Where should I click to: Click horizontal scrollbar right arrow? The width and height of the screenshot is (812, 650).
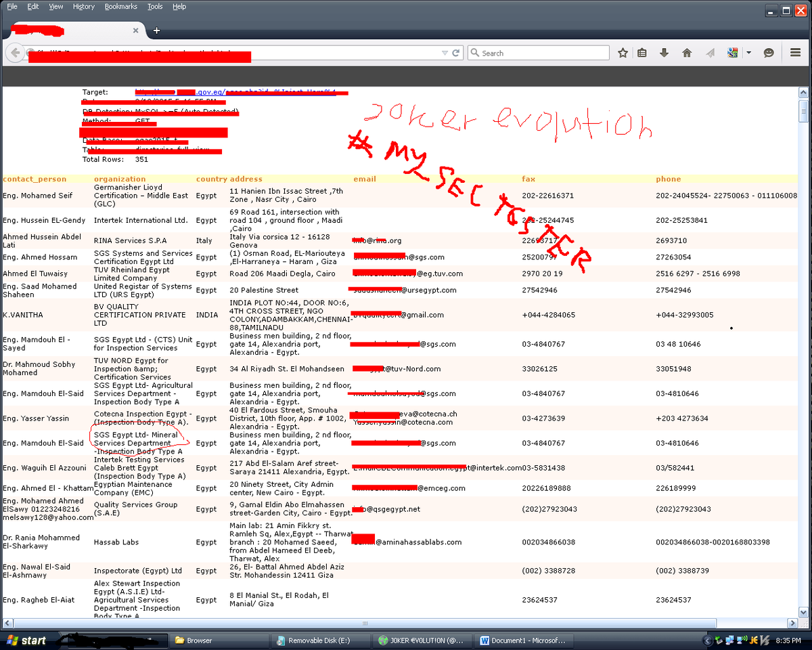[792, 623]
